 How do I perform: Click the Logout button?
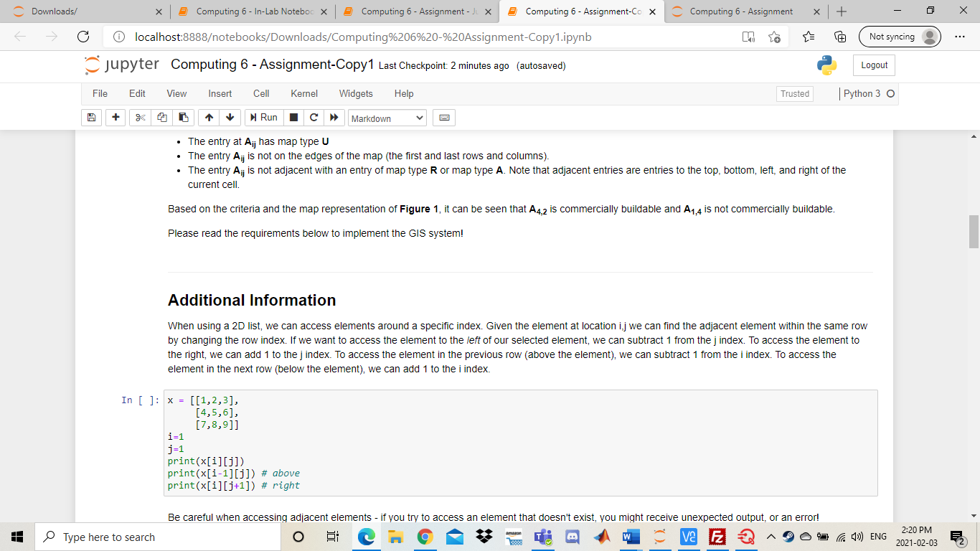[873, 65]
